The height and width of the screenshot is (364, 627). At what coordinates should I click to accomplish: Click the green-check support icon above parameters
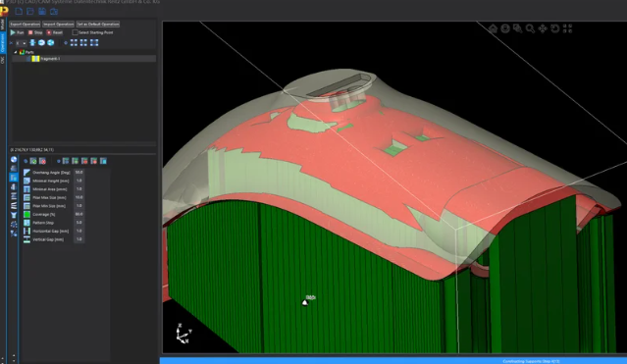click(x=33, y=161)
